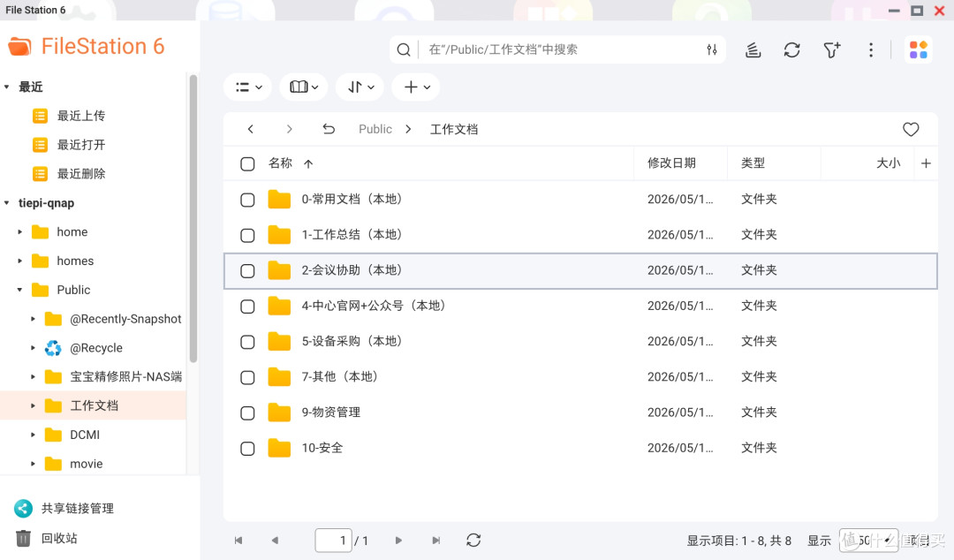This screenshot has height=560, width=954.
Task: Refresh using the top toolbar icon
Action: point(791,50)
